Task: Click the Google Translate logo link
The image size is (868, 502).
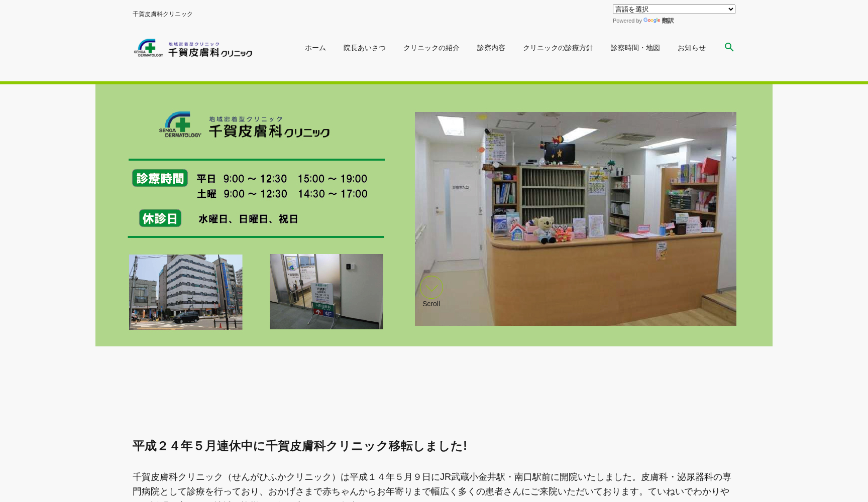Action: point(658,21)
